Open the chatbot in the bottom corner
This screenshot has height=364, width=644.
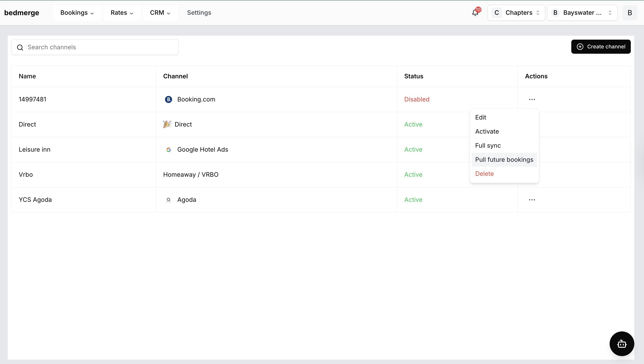pos(622,344)
